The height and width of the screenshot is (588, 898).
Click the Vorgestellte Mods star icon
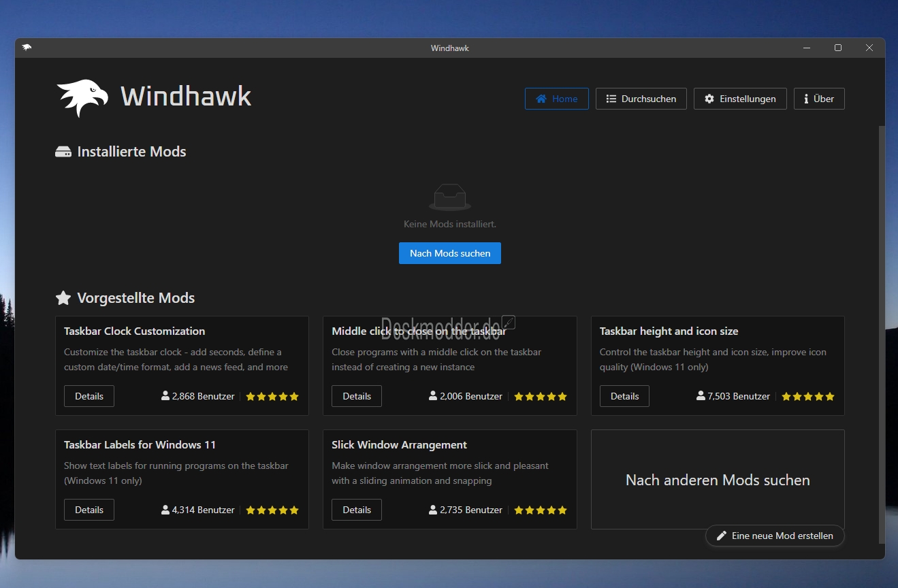click(x=63, y=297)
